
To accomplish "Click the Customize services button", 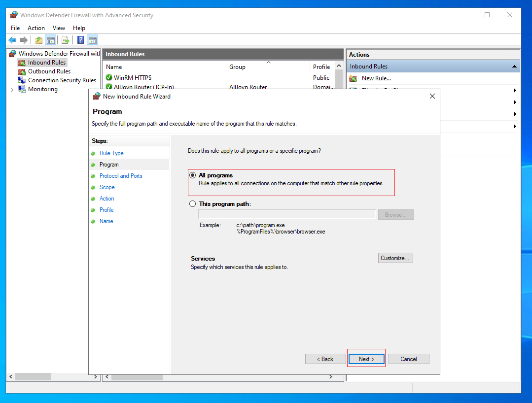I will 395,258.
